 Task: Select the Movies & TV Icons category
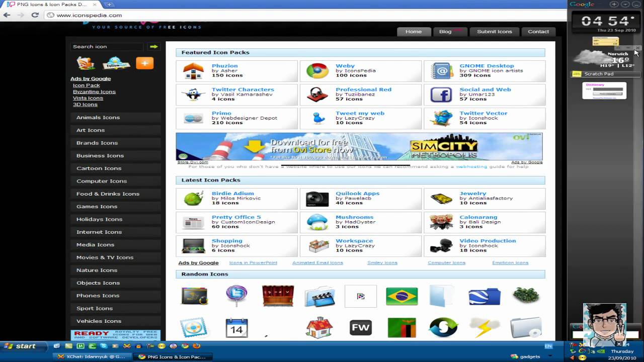(x=116, y=257)
